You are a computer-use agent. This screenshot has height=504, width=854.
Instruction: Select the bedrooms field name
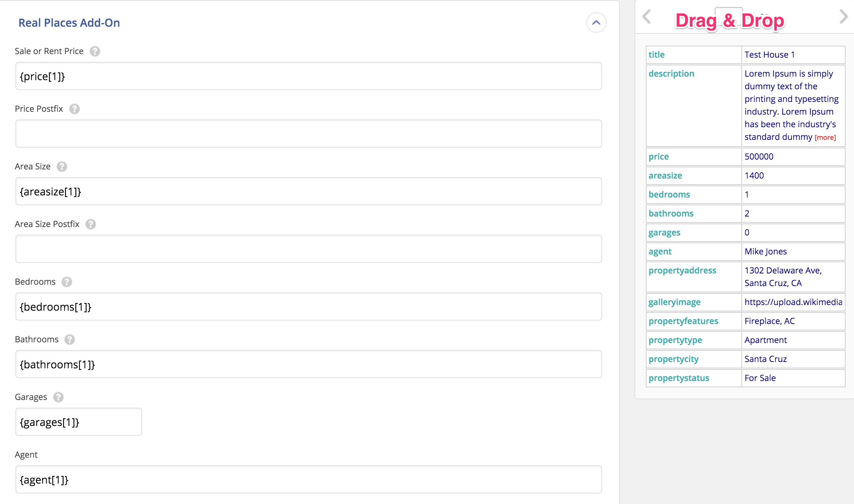669,195
